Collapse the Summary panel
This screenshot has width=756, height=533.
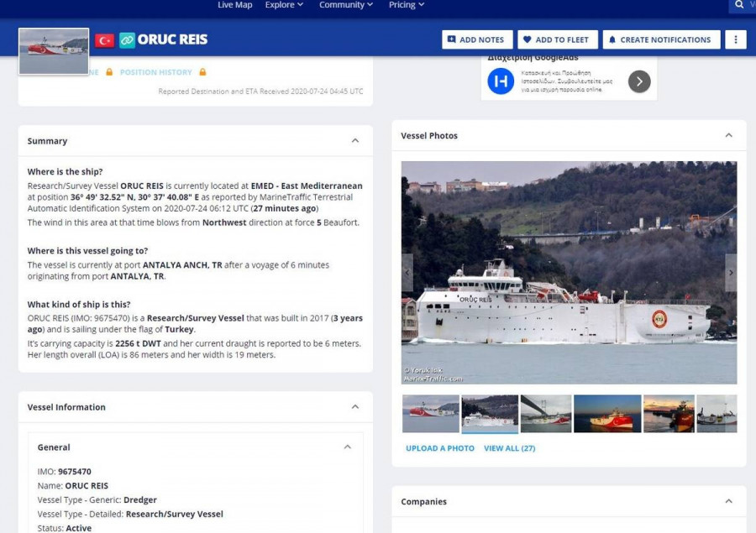click(x=355, y=141)
